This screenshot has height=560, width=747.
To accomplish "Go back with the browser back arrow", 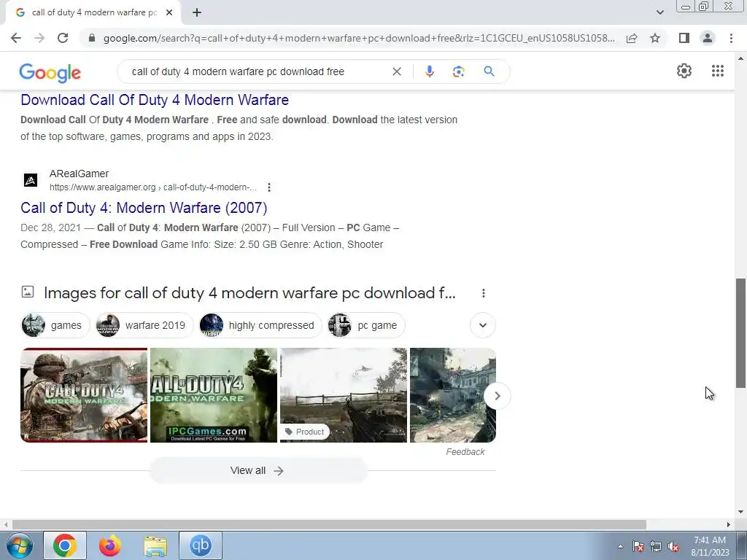I will point(16,38).
